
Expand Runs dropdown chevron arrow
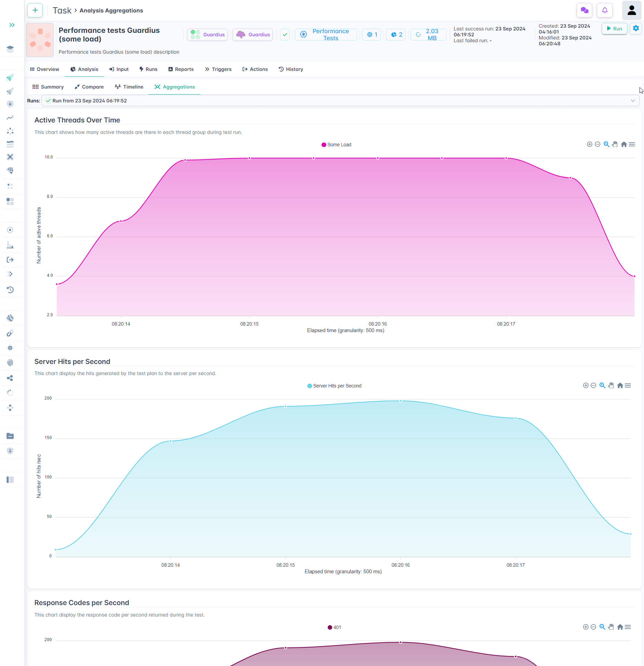pos(633,101)
